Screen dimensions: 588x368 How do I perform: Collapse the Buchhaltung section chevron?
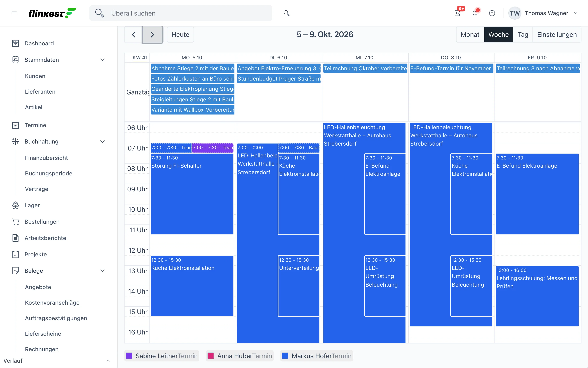coord(102,142)
